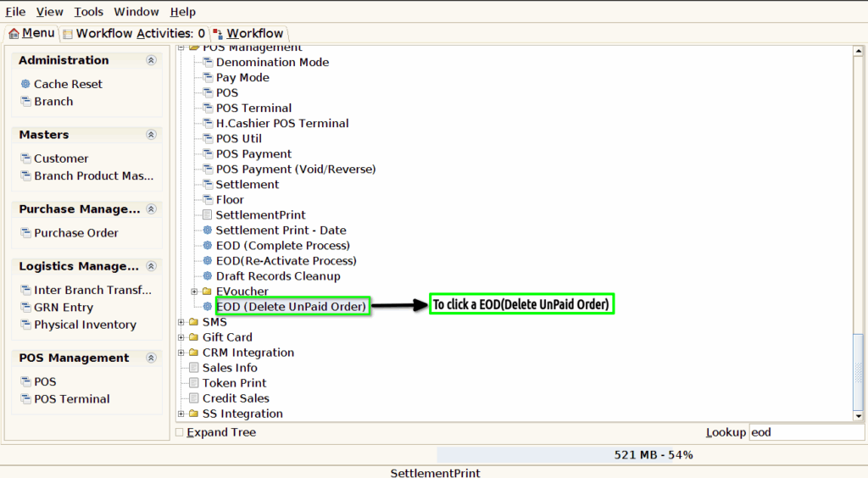Enable the Expand Tree checkbox
The height and width of the screenshot is (478, 868).
(x=180, y=432)
